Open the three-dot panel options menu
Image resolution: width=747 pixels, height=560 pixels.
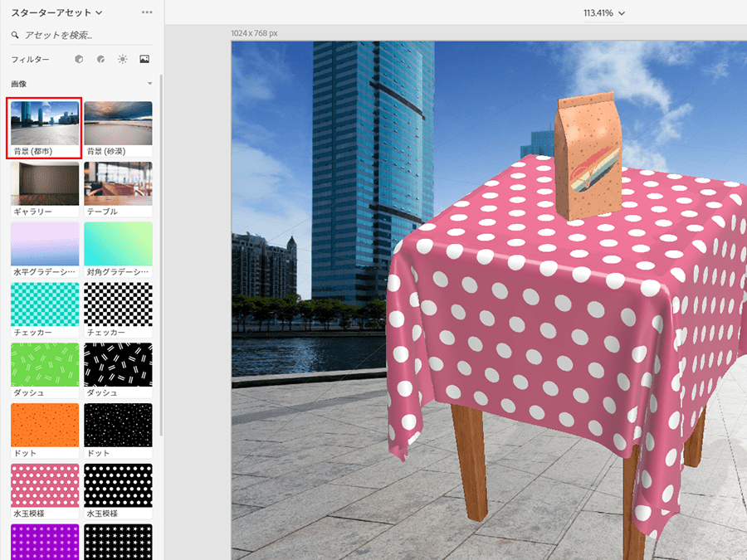tap(147, 12)
